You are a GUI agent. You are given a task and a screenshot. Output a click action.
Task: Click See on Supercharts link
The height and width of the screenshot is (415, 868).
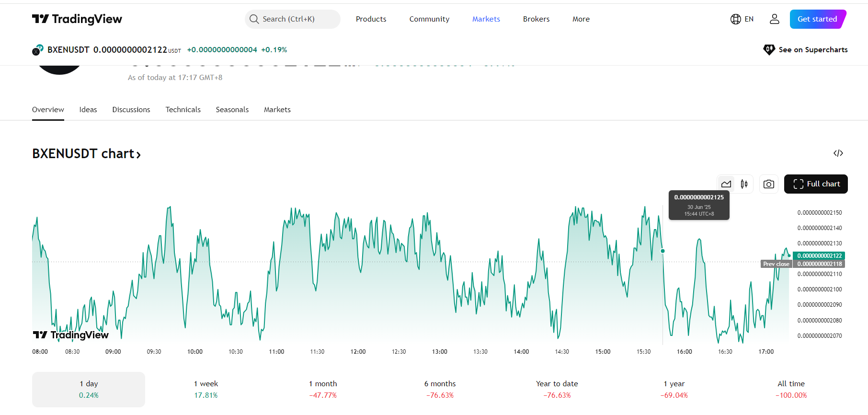(805, 50)
